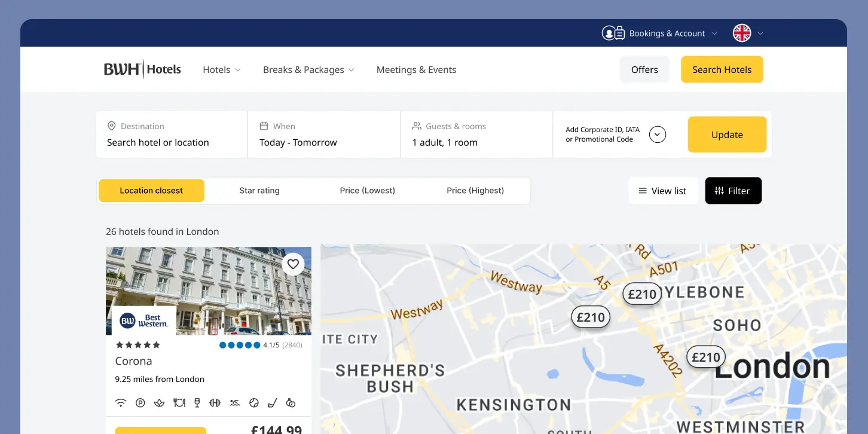Image resolution: width=868 pixels, height=434 pixels.
Task: Click the golf amenity icon
Action: [x=273, y=403]
